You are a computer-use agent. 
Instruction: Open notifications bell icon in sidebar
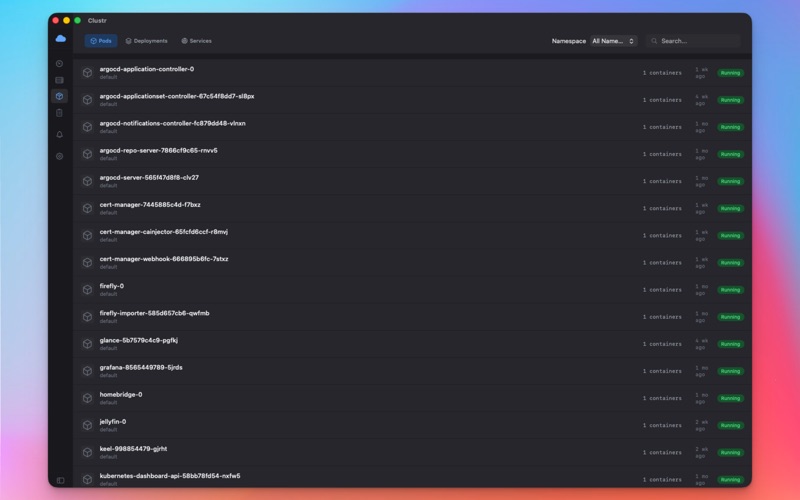tap(60, 135)
